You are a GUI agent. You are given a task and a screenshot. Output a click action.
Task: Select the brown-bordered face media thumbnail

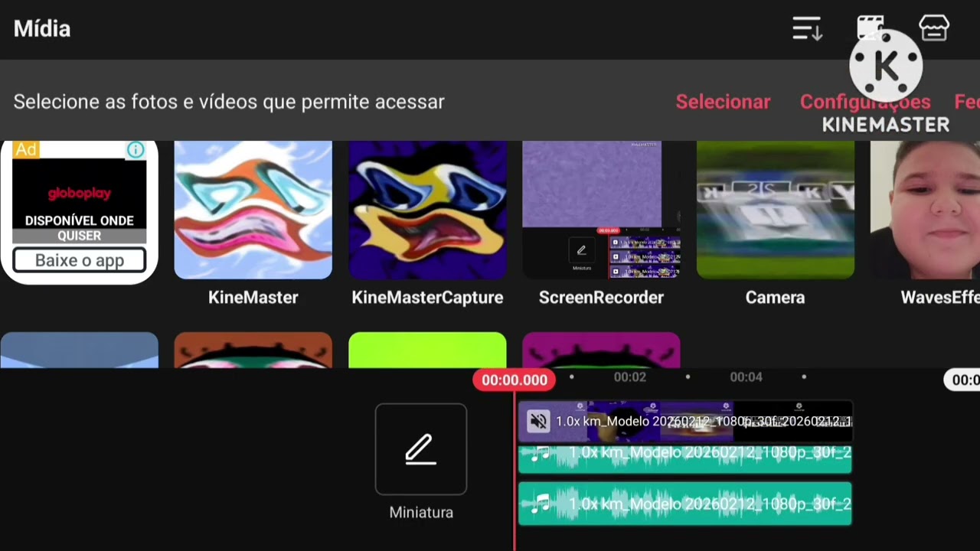[x=253, y=350]
